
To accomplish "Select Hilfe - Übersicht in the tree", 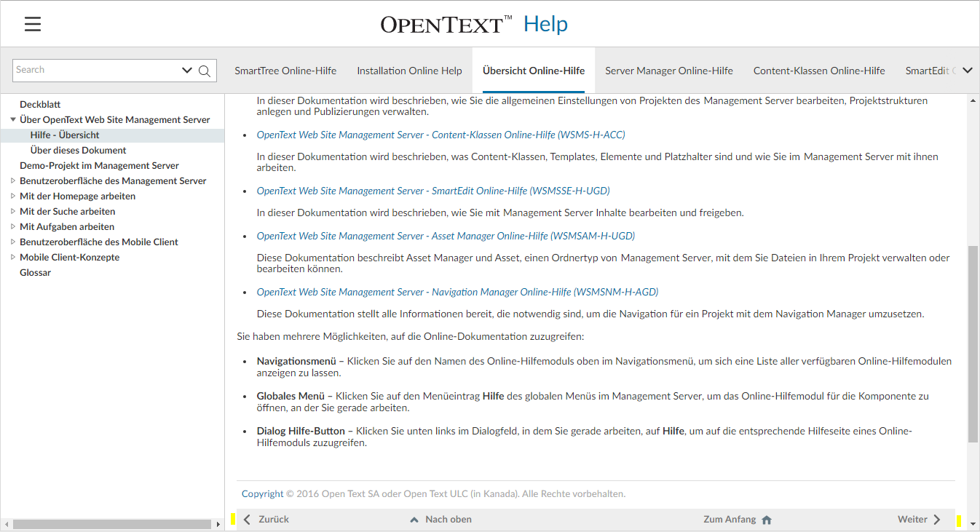I will pyautogui.click(x=65, y=135).
